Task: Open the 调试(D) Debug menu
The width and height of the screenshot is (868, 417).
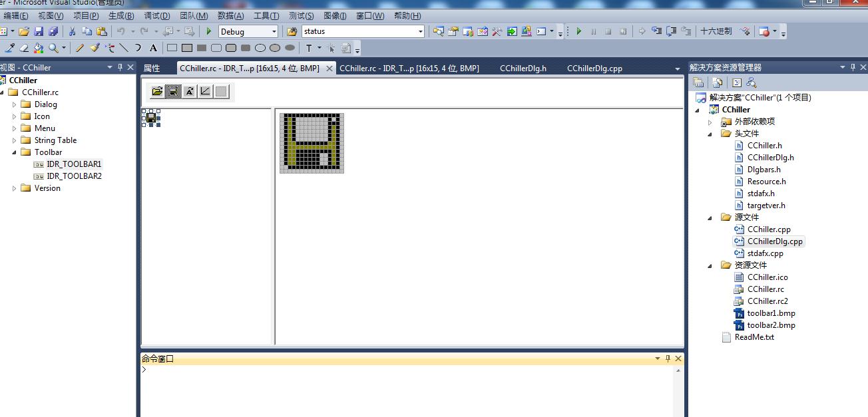Action: [x=157, y=15]
